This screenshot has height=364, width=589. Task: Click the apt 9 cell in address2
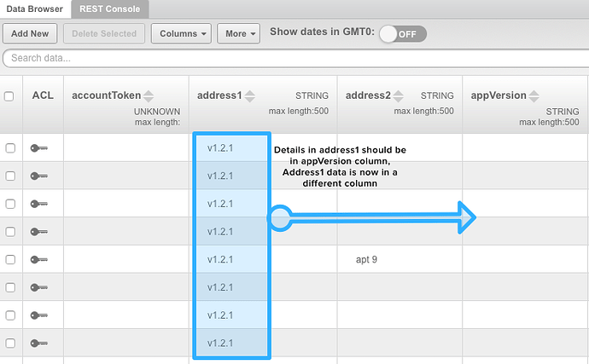pos(366,260)
